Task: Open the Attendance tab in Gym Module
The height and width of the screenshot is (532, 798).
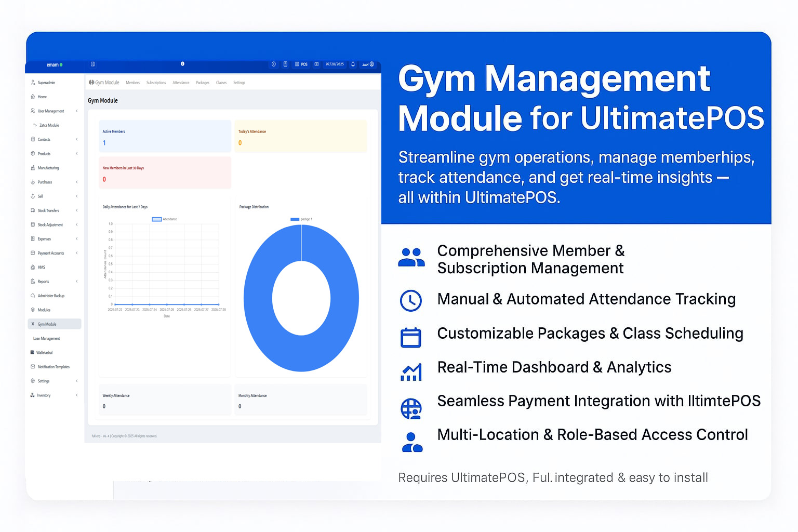Action: coord(181,83)
